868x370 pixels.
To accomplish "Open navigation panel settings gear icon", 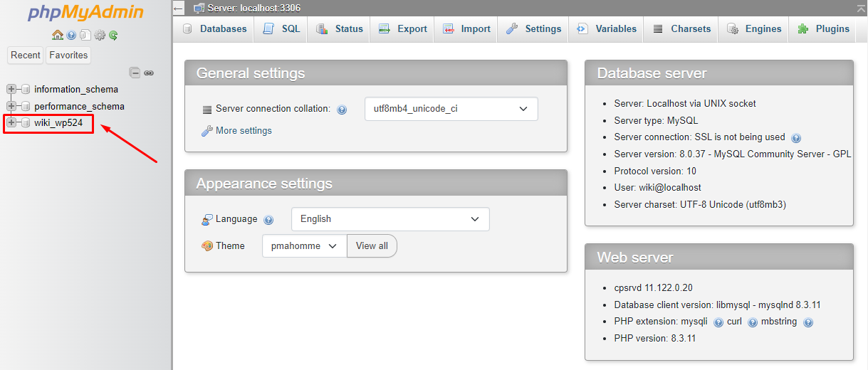I will 100,35.
